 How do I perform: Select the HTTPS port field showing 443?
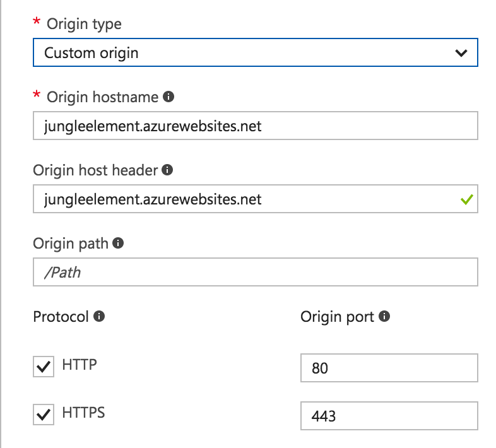[x=389, y=416]
